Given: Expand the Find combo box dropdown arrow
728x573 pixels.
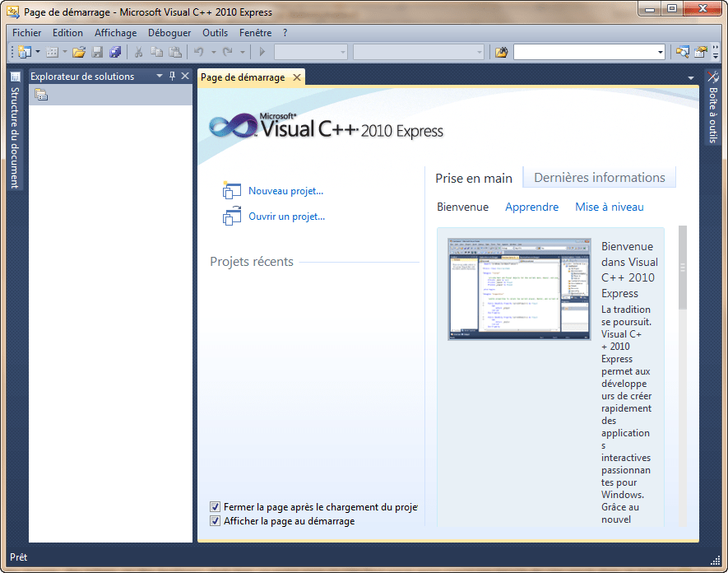Looking at the screenshot, I should [x=661, y=52].
